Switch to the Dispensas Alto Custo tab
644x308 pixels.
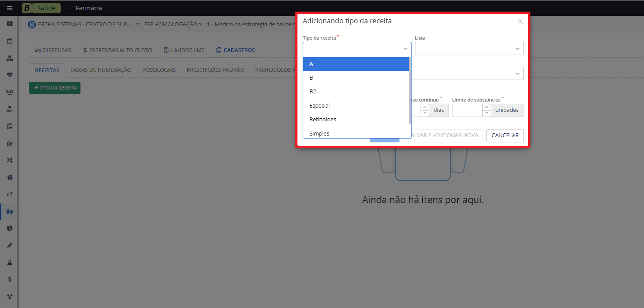(118, 50)
